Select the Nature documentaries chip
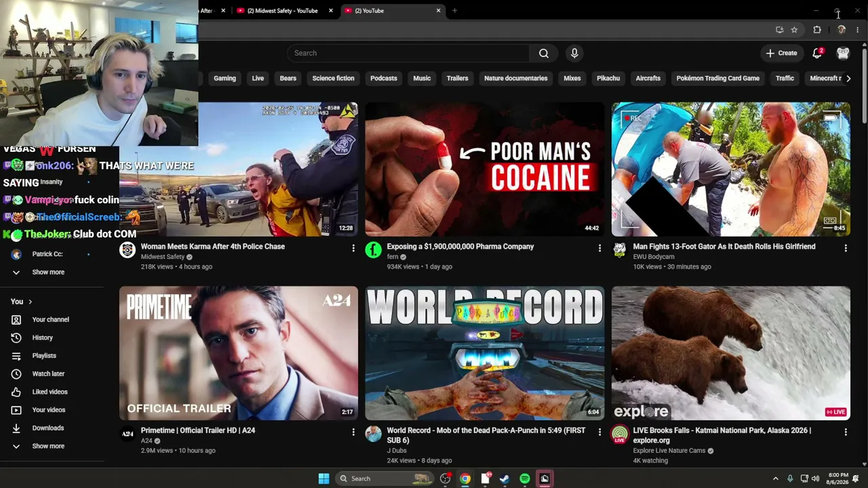The width and height of the screenshot is (868, 488). (516, 78)
